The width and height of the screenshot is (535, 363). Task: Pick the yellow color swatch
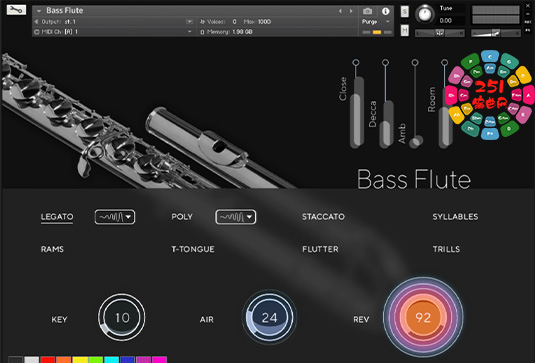pos(80,360)
